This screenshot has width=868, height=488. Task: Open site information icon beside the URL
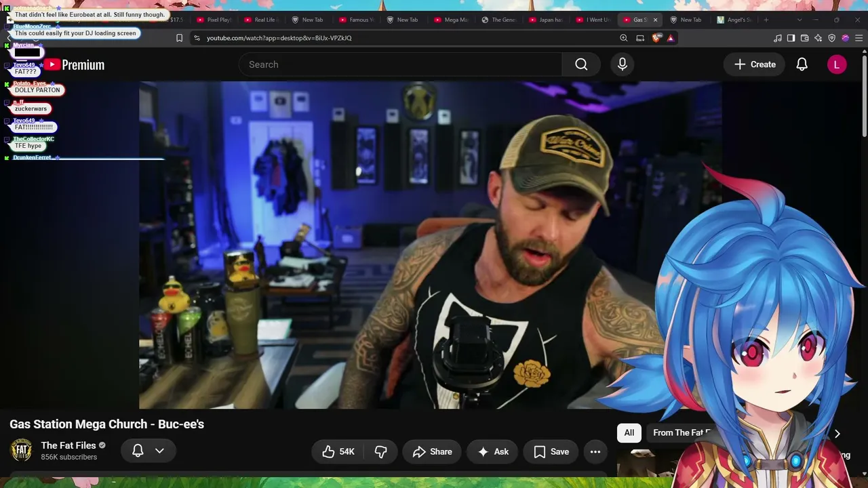coord(196,38)
